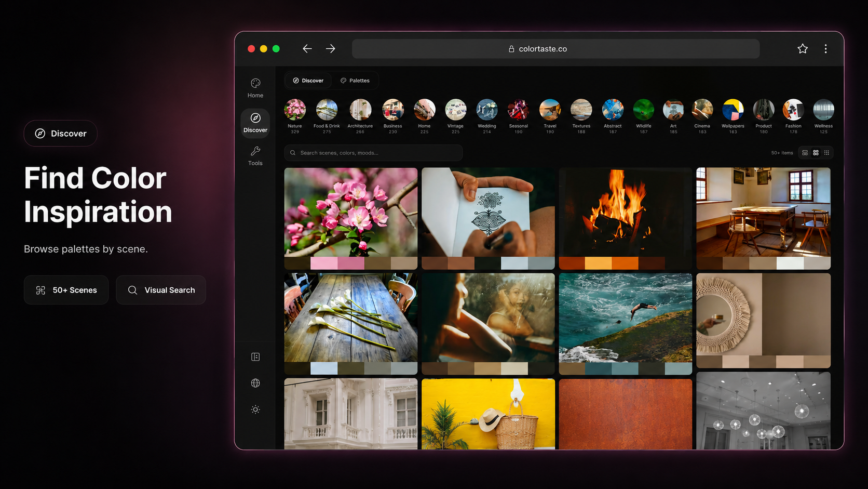
Task: Switch to the Discover tab
Action: tap(308, 81)
